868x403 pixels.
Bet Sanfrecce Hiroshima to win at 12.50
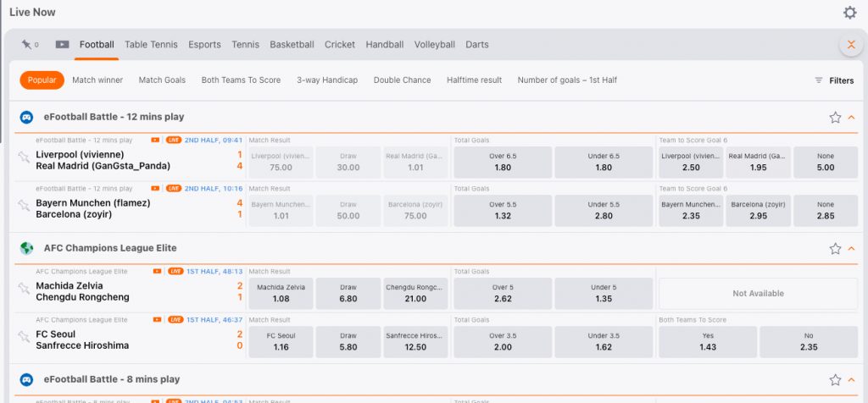click(415, 342)
